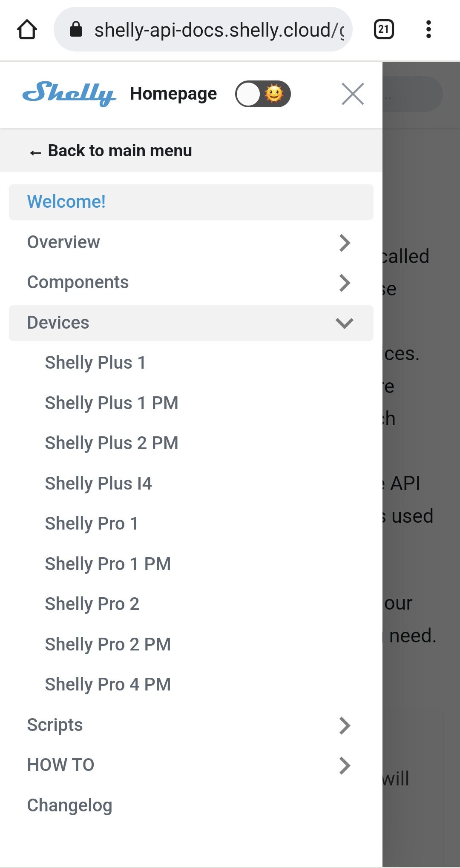460x868 pixels.
Task: Go back to main menu
Action: [x=111, y=151]
